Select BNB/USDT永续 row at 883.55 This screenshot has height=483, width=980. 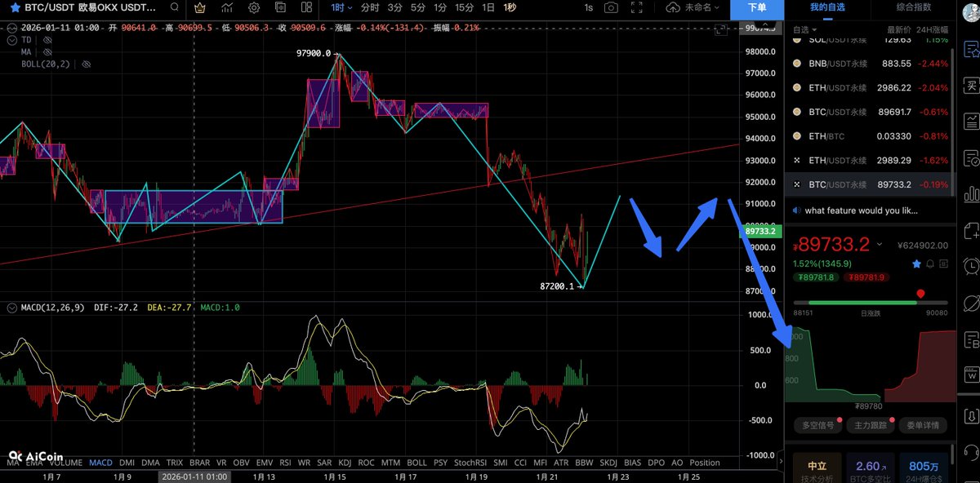(x=871, y=63)
